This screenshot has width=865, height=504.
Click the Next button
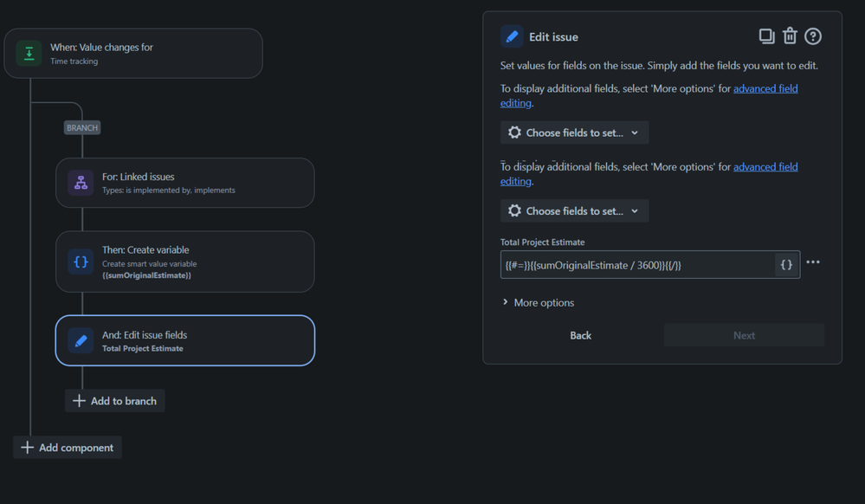pos(743,334)
